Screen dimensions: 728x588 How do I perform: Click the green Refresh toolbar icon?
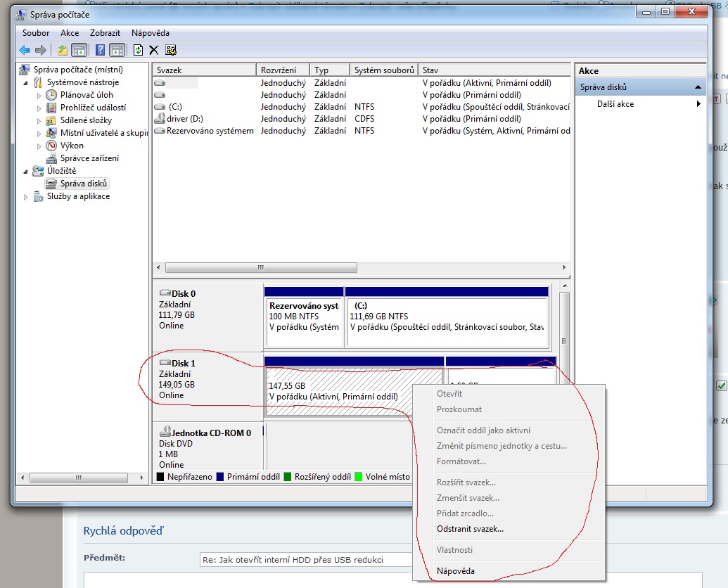pyautogui.click(x=138, y=50)
